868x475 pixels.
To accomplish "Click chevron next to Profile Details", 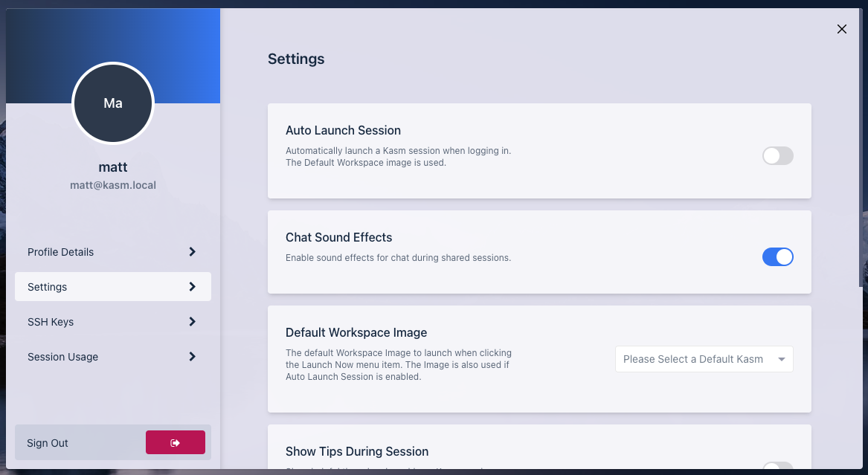I will (192, 252).
